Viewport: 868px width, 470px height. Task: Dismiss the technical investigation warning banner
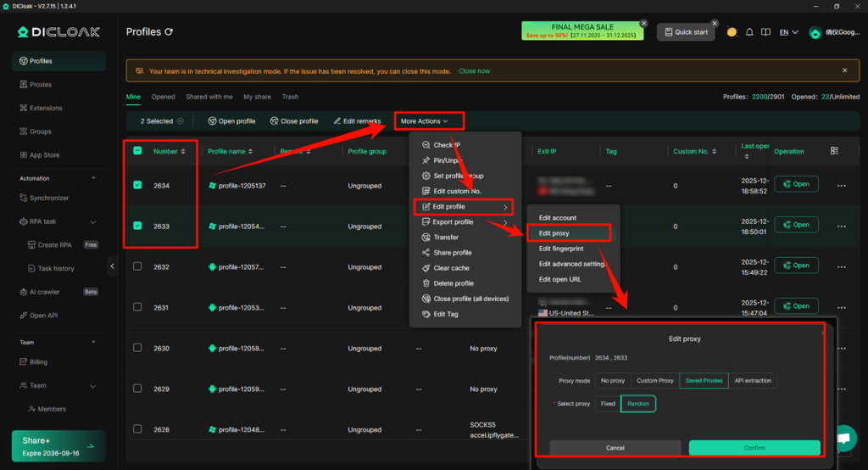pyautogui.click(x=844, y=70)
